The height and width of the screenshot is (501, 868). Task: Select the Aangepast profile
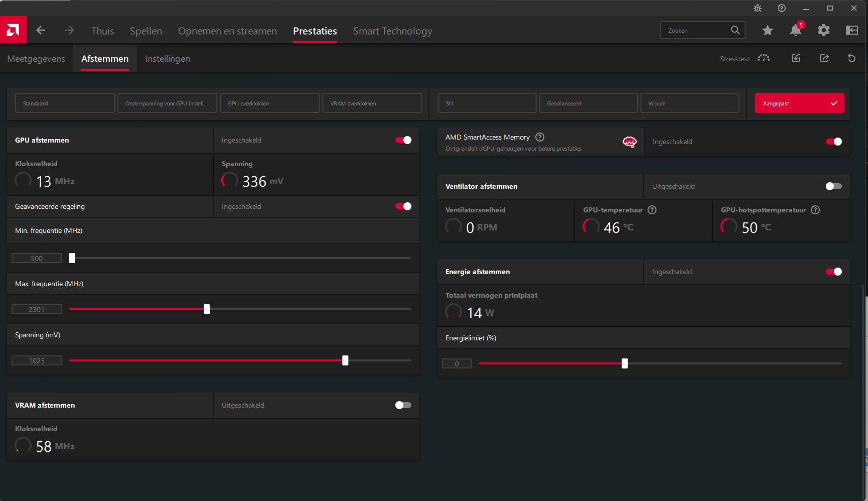click(x=799, y=103)
